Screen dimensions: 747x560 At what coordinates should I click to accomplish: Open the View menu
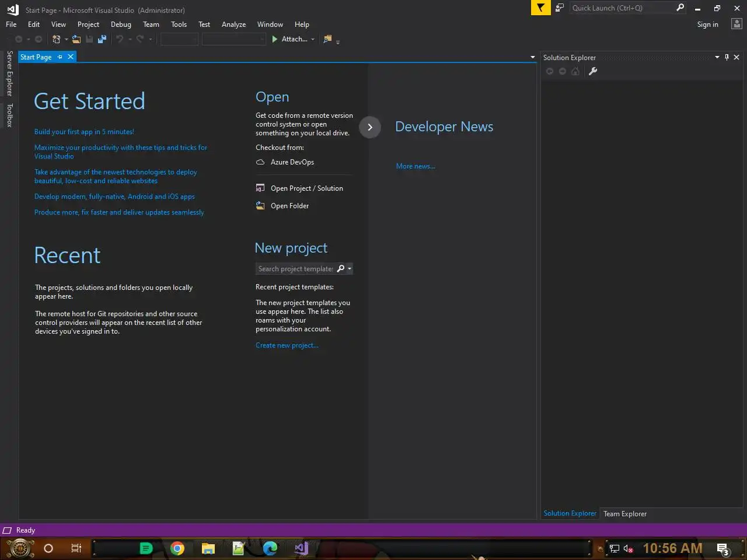pos(58,24)
